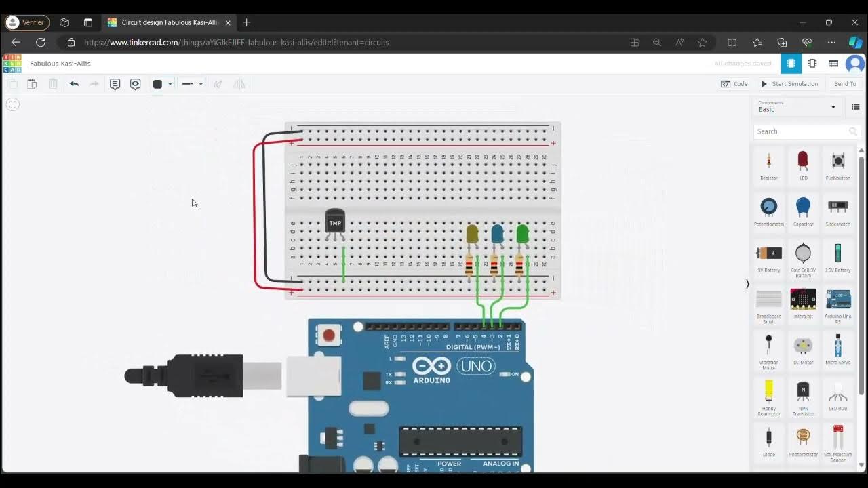Select the Vibration Motor component
Viewport: 868px width, 488px height.
click(x=768, y=351)
